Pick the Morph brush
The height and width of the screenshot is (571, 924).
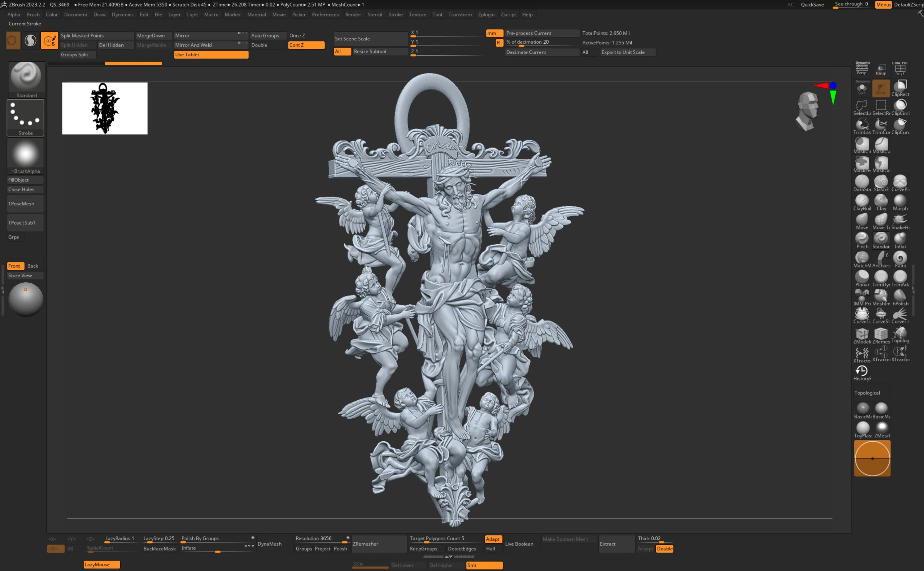click(x=900, y=202)
